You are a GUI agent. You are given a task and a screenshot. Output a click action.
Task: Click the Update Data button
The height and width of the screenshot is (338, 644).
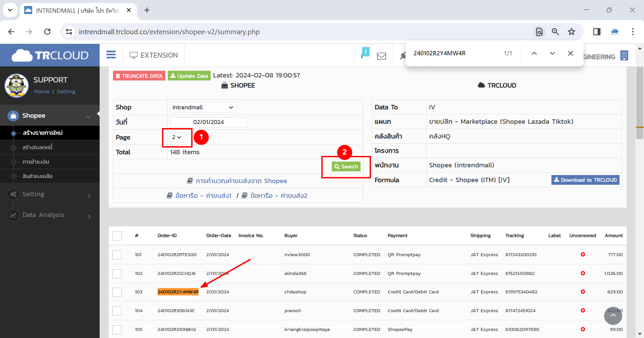[x=189, y=76]
